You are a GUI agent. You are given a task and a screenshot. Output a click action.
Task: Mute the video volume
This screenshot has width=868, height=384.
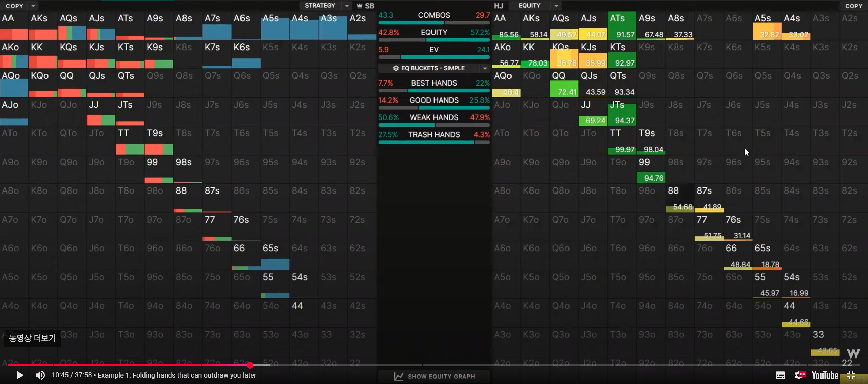point(40,375)
